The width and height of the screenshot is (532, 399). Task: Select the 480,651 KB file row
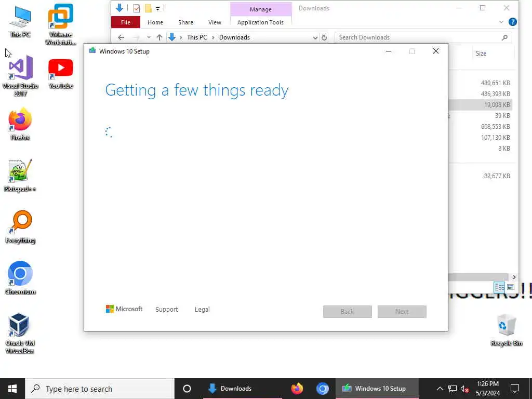(x=480, y=83)
